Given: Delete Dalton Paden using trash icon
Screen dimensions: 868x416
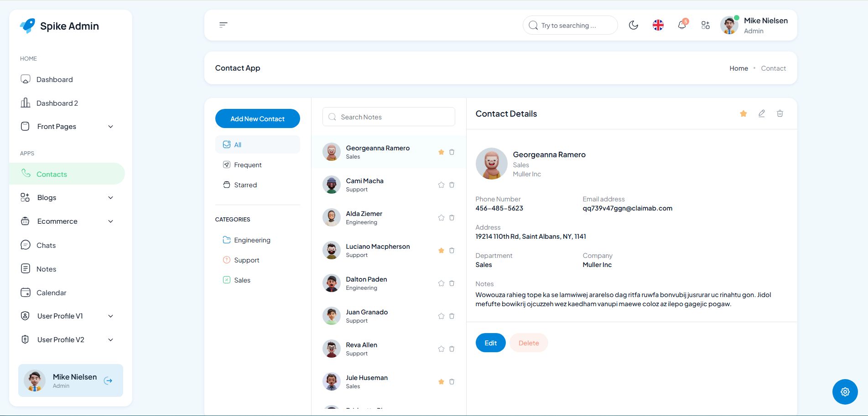Looking at the screenshot, I should coord(452,283).
